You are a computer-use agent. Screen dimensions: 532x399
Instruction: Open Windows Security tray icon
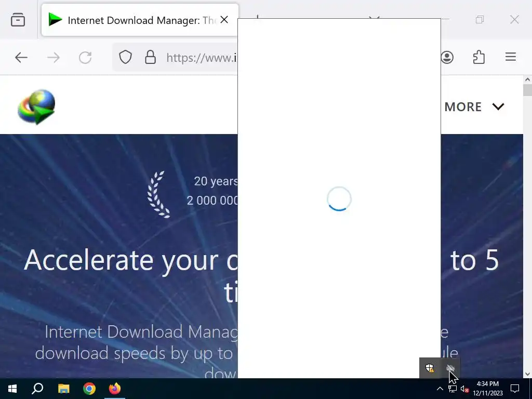430,368
